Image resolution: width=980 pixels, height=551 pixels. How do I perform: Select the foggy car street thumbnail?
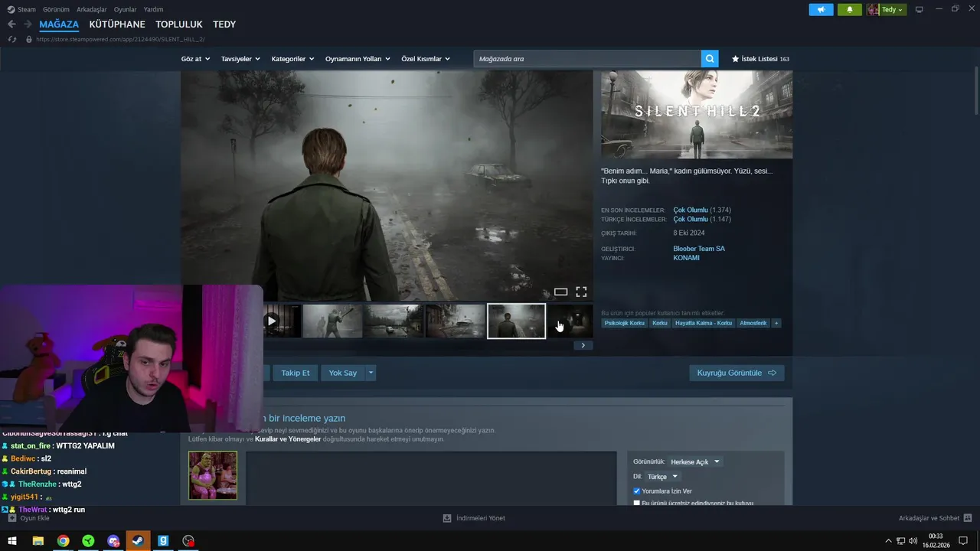point(455,321)
